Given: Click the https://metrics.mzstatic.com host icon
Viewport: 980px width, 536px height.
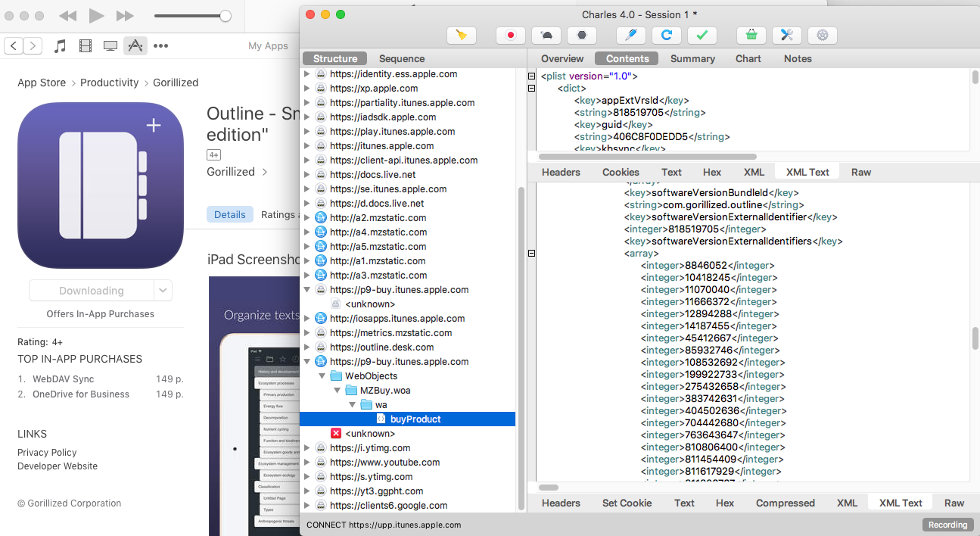Looking at the screenshot, I should point(321,333).
